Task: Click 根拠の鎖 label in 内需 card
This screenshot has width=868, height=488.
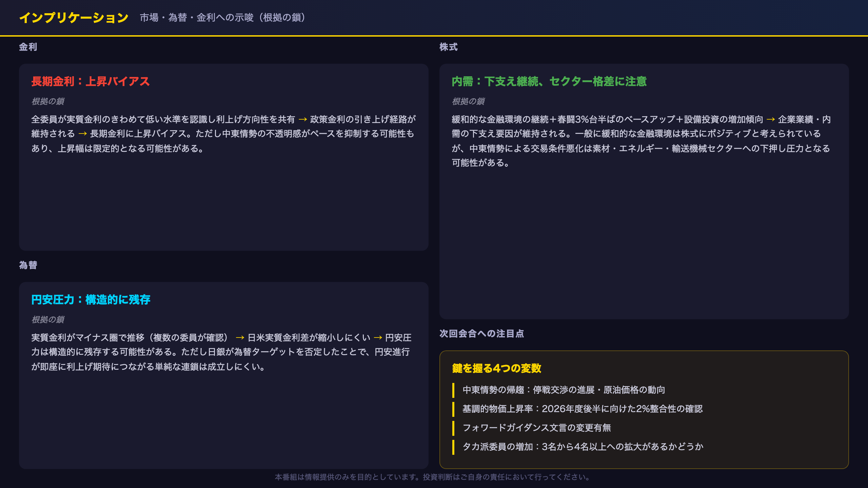Action: pos(468,101)
